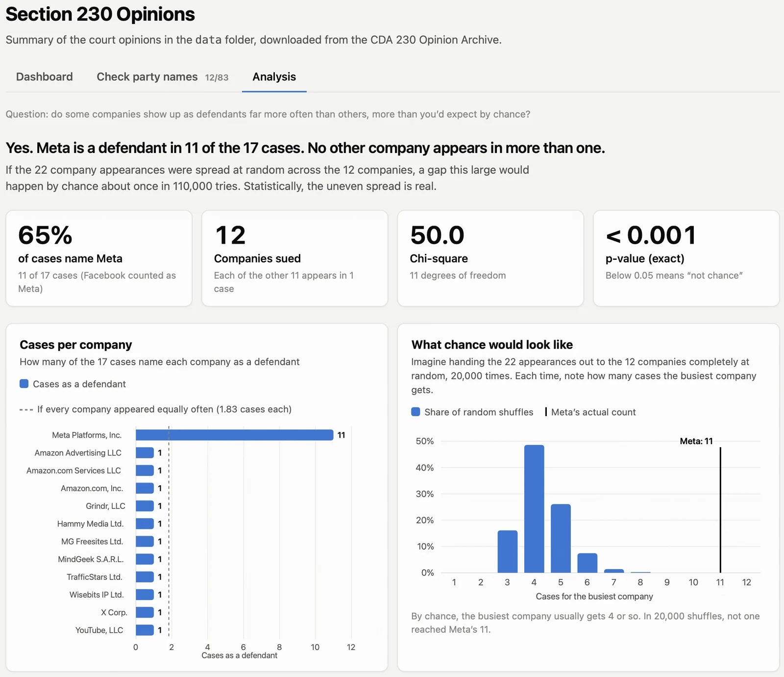The height and width of the screenshot is (677, 784).
Task: Click the Share of random shuffles legend swatch
Action: tap(416, 412)
